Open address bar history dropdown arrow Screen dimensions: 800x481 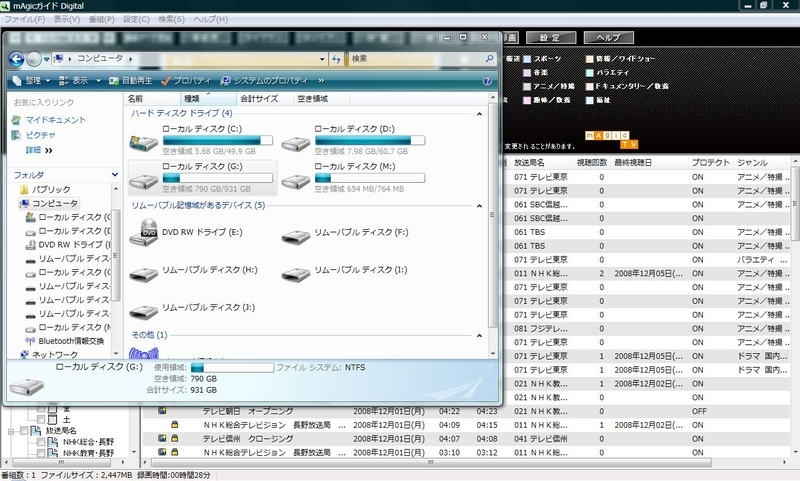coord(322,59)
